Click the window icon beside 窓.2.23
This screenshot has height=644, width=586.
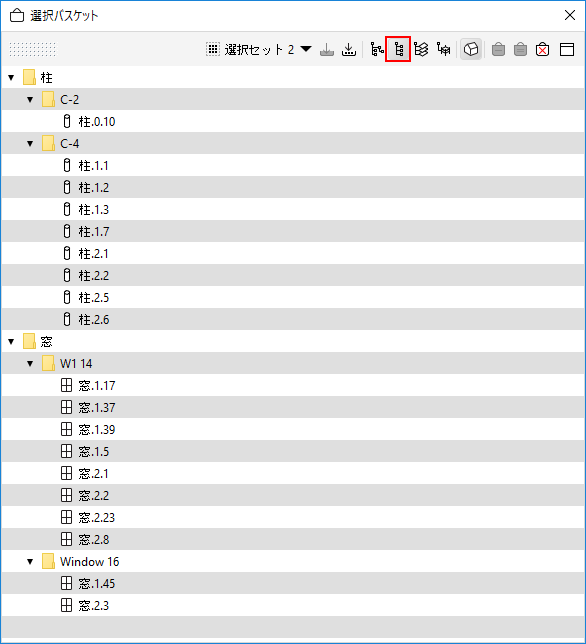coord(67,517)
